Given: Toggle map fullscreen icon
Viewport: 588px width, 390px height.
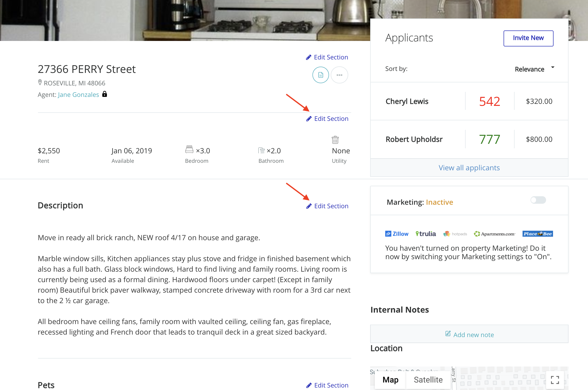Looking at the screenshot, I should pyautogui.click(x=555, y=380).
